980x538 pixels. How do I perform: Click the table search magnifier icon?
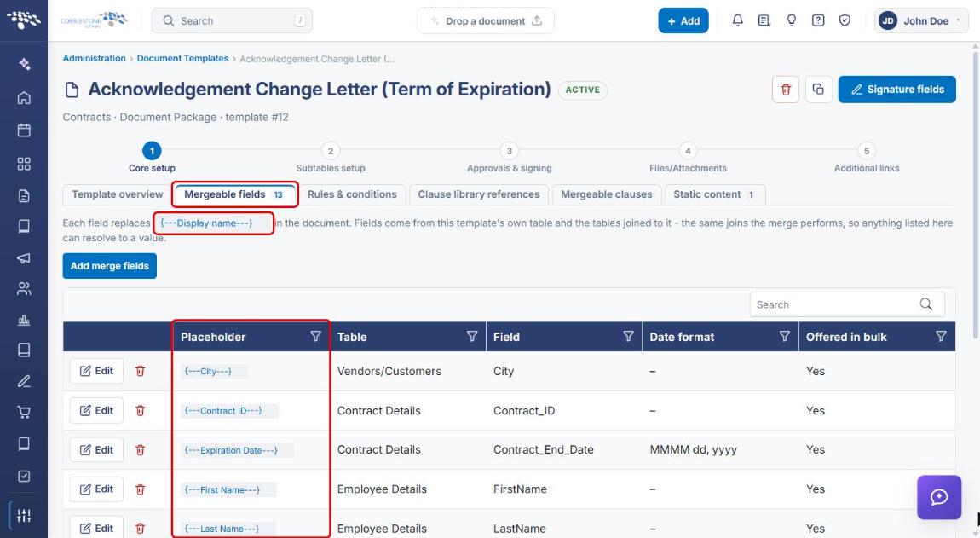pos(925,304)
